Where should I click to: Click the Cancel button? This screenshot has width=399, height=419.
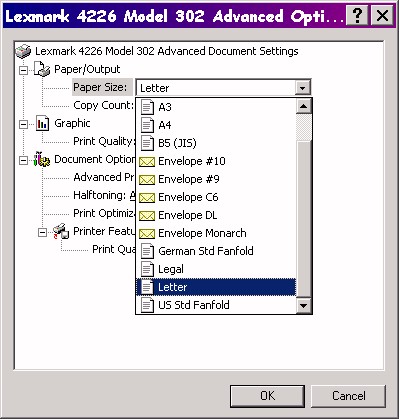348,396
